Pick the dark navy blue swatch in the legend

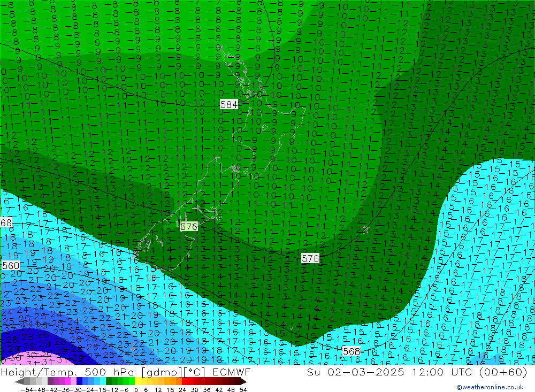point(79,381)
